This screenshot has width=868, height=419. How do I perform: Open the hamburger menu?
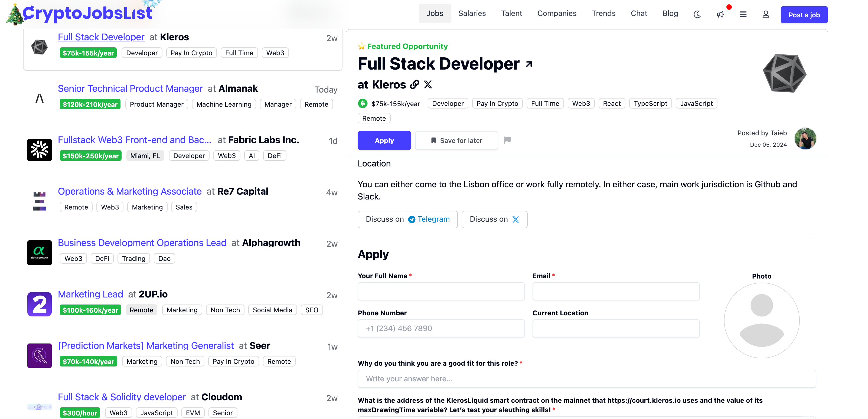[743, 14]
